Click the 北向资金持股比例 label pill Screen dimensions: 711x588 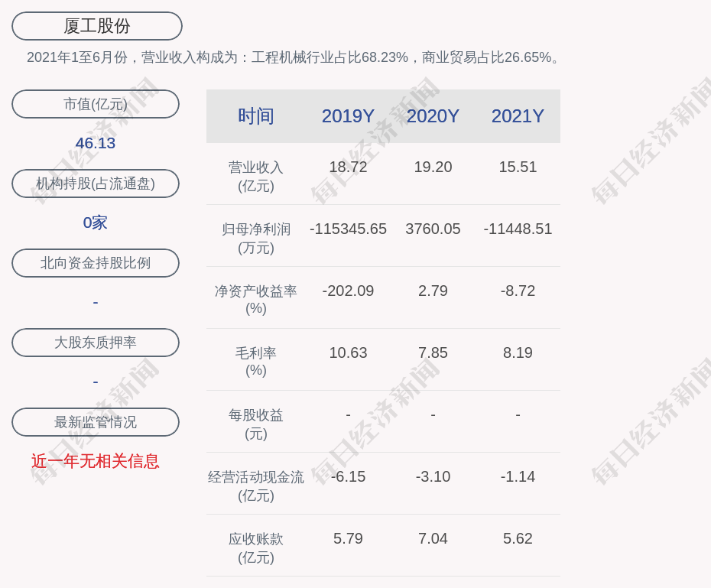tap(96, 263)
